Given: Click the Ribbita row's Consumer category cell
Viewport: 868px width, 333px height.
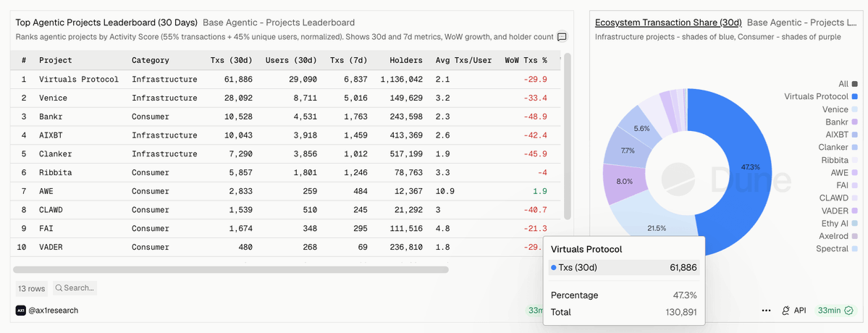Looking at the screenshot, I should 151,172.
